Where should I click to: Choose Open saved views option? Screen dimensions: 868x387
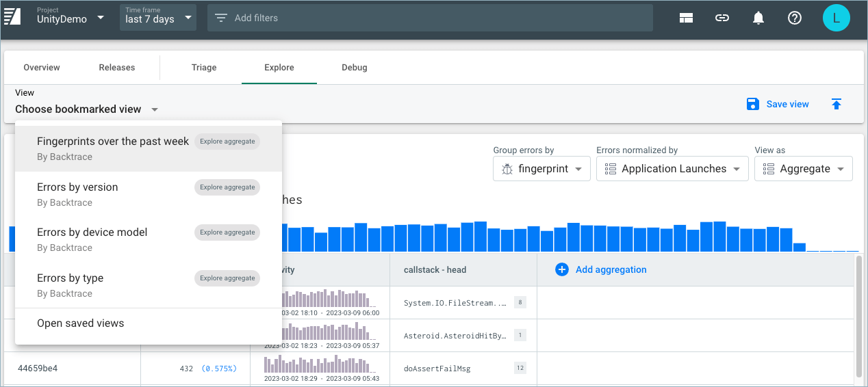(81, 323)
